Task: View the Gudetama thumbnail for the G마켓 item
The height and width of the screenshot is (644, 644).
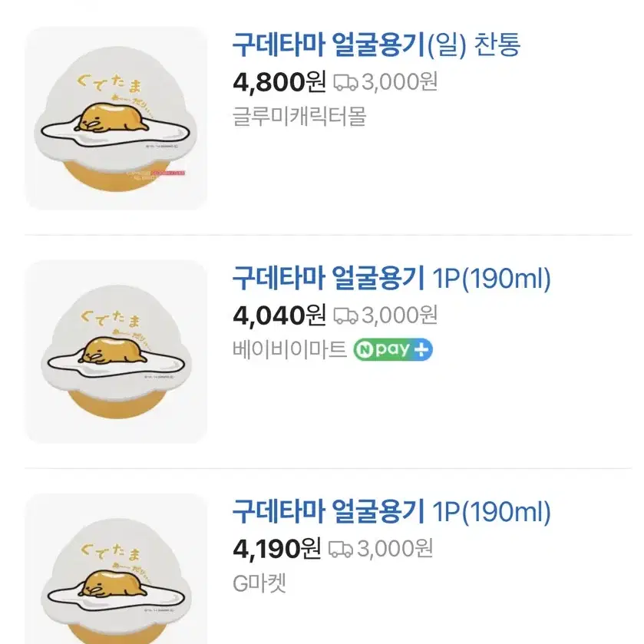Action: tap(116, 569)
